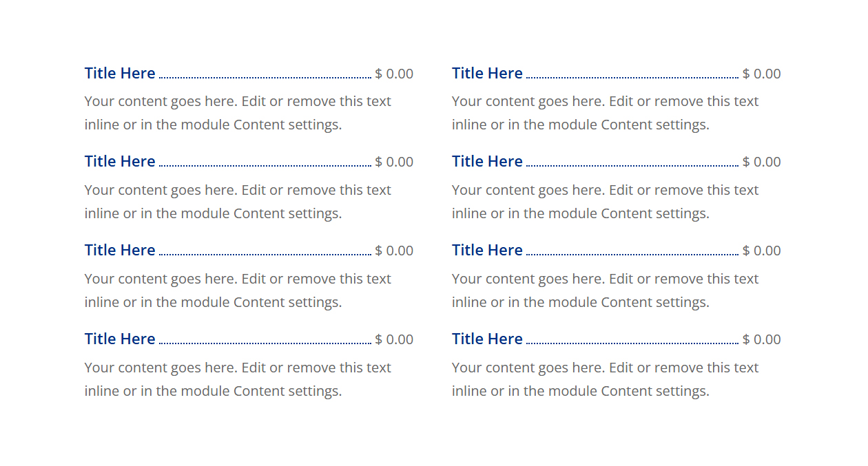Viewport: 868px width, 466px height.
Task: Select the '$ 0.00' price of fourth left item
Action: [x=394, y=339]
